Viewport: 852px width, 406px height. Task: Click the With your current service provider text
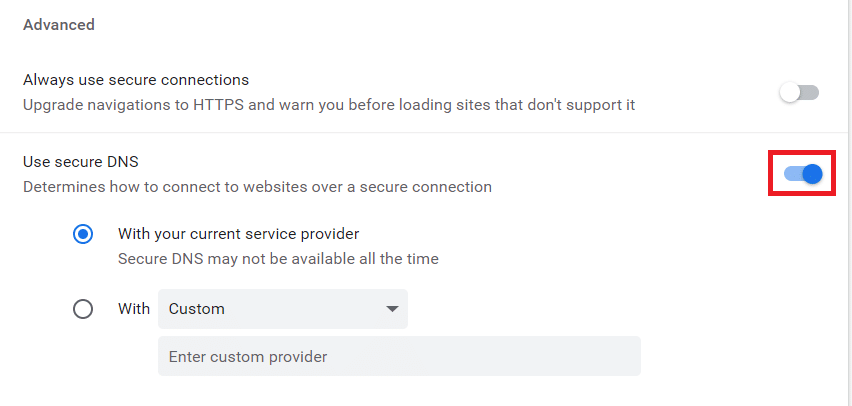(239, 234)
